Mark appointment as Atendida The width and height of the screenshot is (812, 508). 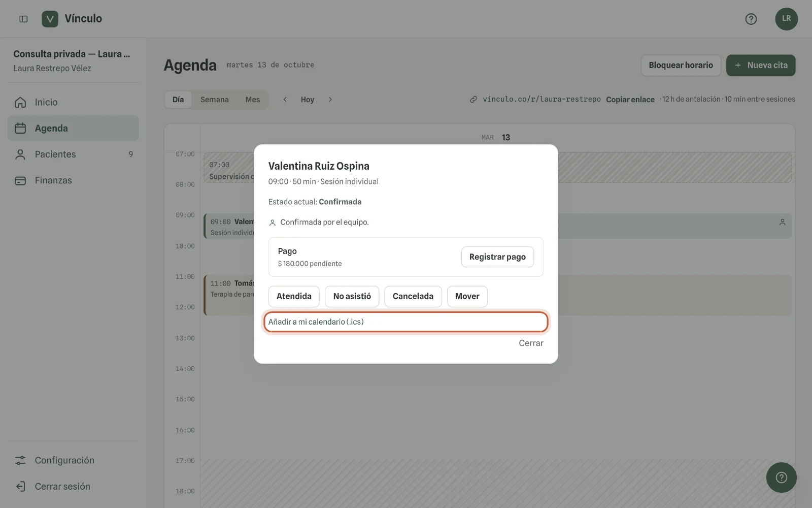(x=294, y=297)
